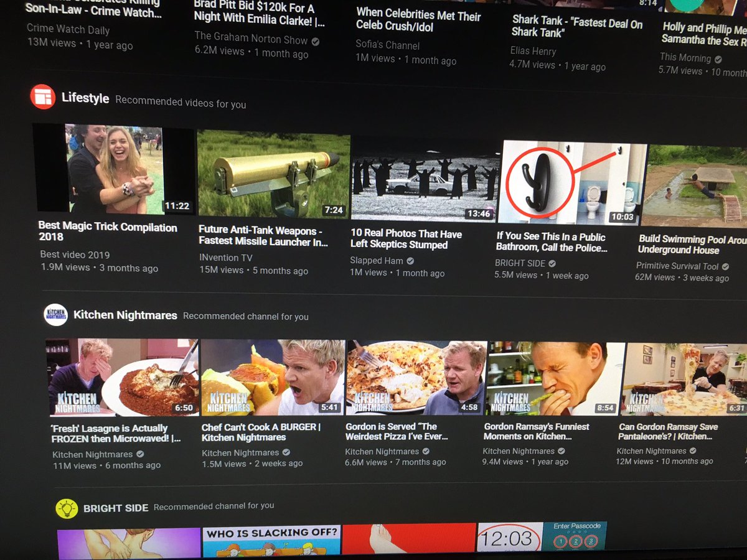Open 'When Celebrities Met Their Celeb Crush/Idol' title
Viewport: 747px width, 560px height.
pos(418,19)
